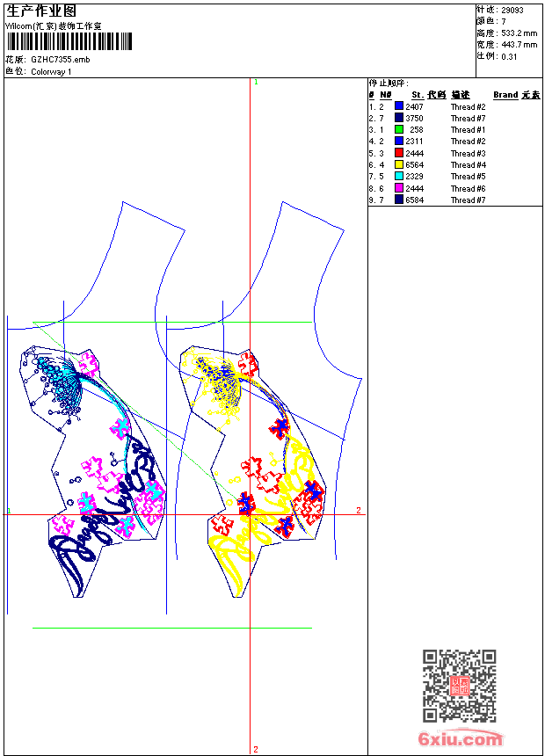Click the Colorway 1 label
545x756 pixels.
point(51,72)
